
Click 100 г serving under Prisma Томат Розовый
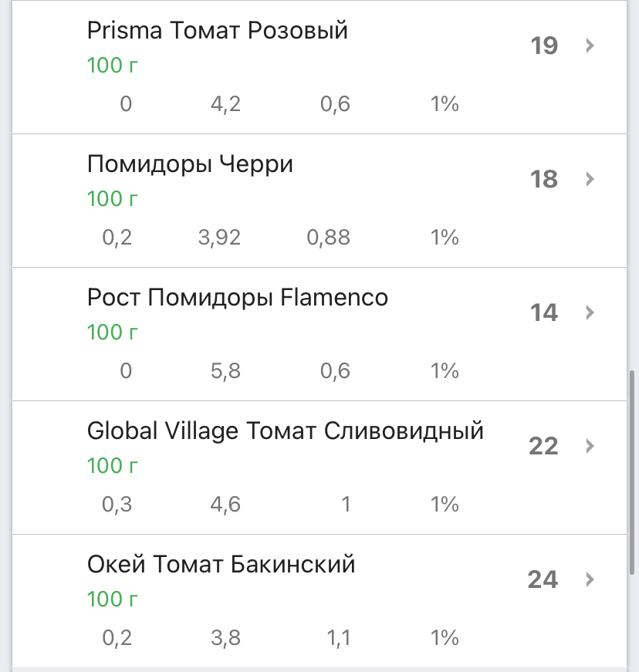click(x=113, y=66)
